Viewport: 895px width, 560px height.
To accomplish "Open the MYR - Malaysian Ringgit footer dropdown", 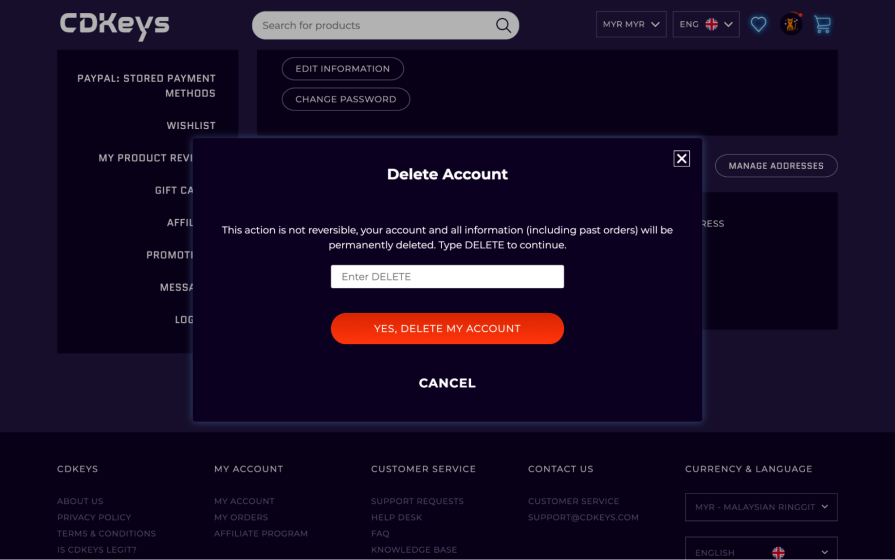I will tap(761, 507).
